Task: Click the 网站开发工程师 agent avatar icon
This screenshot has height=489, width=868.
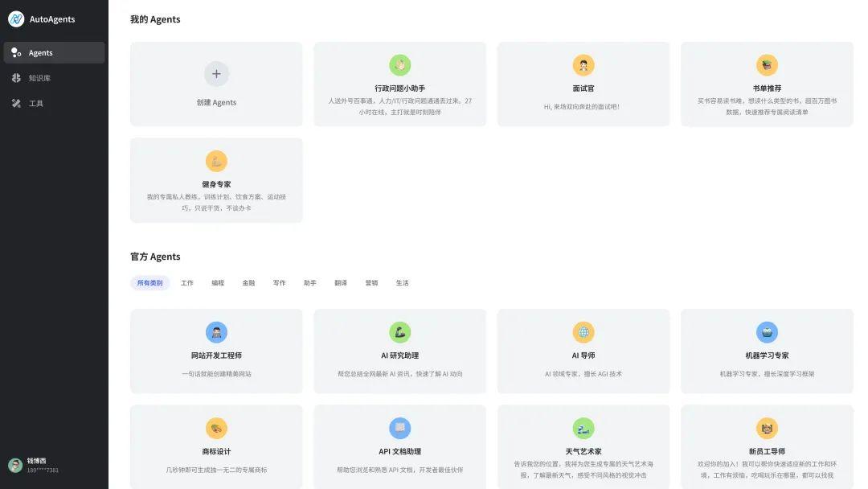Action: click(x=215, y=331)
